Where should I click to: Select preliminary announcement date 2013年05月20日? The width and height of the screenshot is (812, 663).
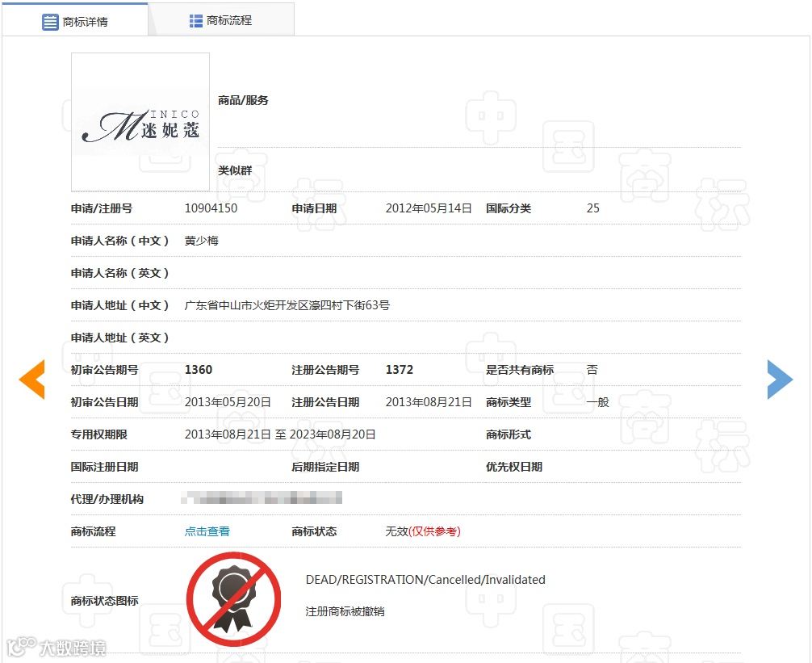[228, 402]
